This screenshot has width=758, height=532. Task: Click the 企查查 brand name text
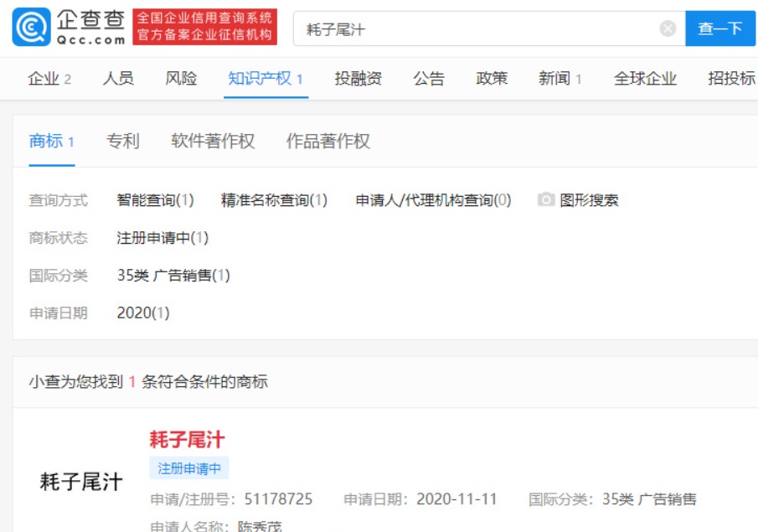[91, 20]
